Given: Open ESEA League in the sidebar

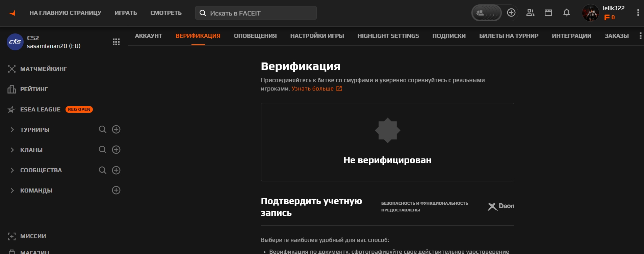Looking at the screenshot, I should 40,109.
